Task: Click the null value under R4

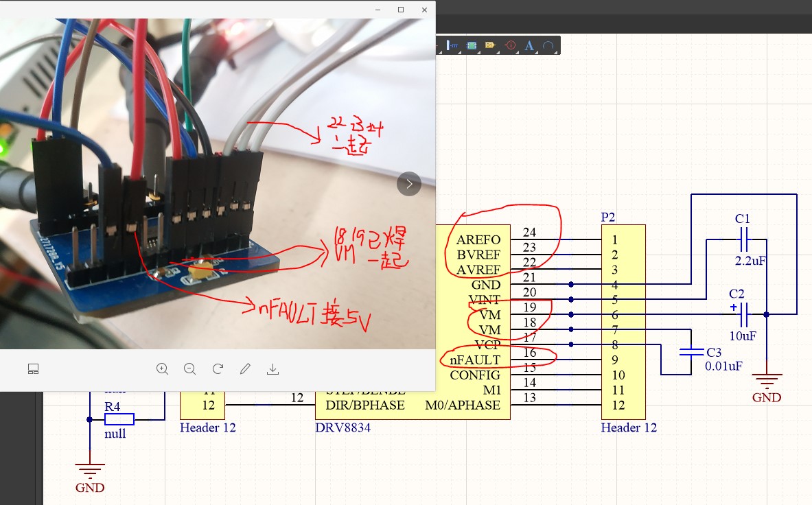Action: (115, 433)
